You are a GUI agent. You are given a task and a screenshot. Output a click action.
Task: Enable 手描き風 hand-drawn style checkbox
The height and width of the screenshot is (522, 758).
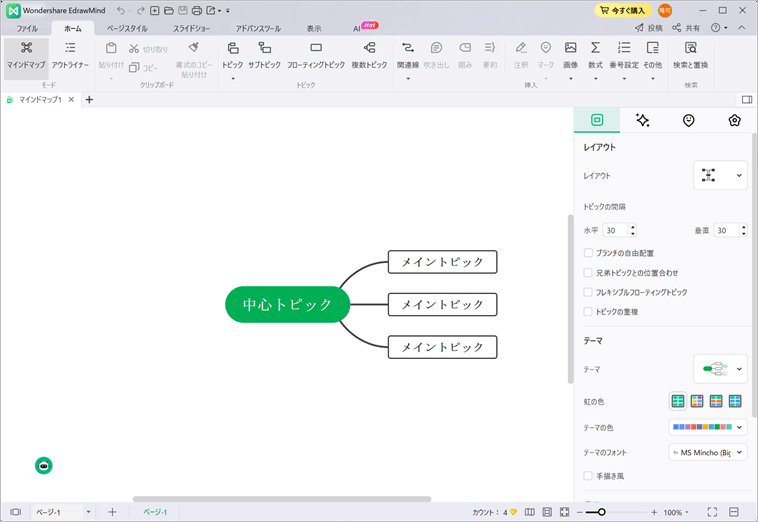[x=588, y=476]
